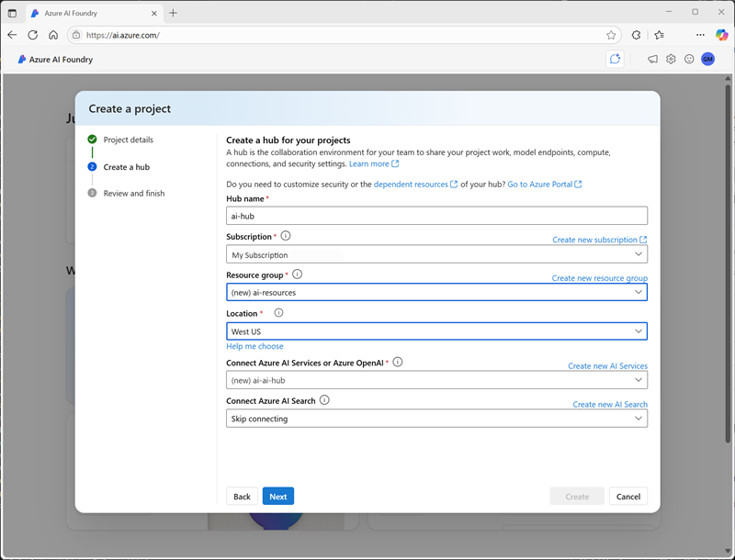Bookmark the page with the star icon
735x560 pixels.
pos(610,35)
